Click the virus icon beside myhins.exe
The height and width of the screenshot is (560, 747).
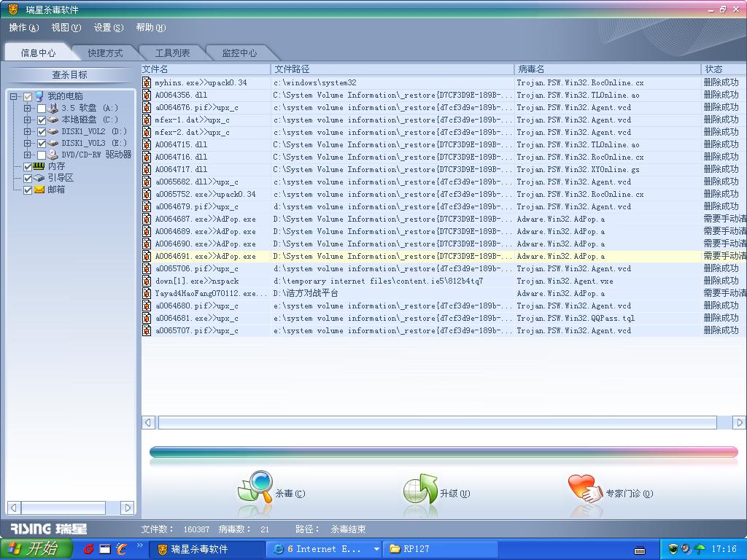pos(147,82)
